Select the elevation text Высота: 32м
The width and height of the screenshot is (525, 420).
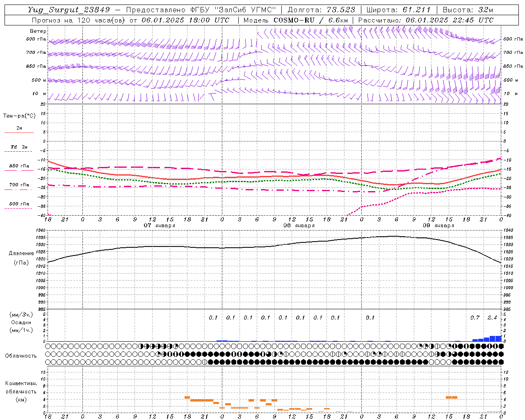pyautogui.click(x=468, y=10)
